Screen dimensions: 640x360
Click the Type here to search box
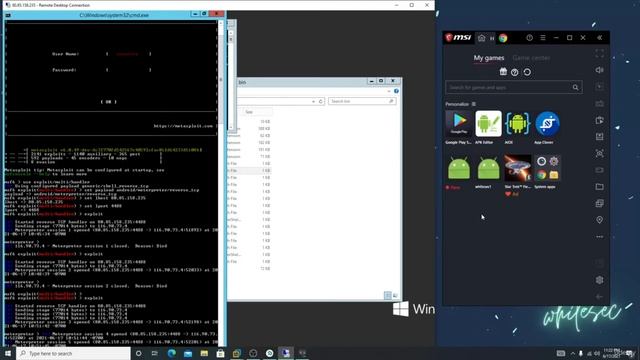[x=73, y=353]
